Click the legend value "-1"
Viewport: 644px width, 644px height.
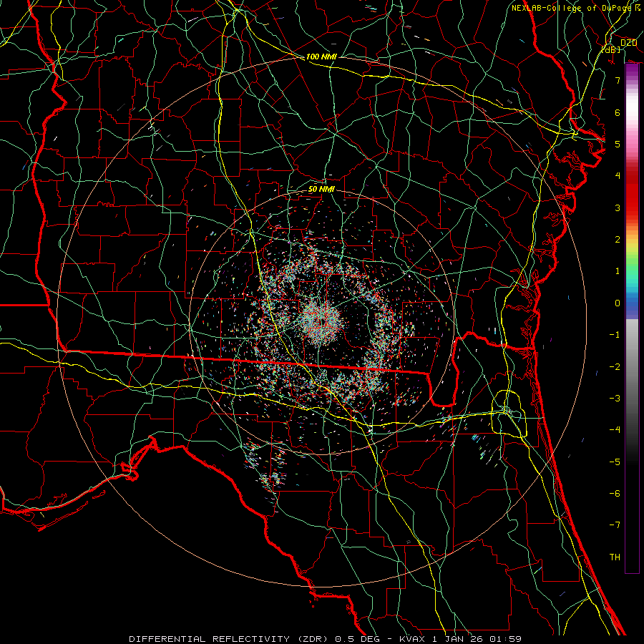(615, 335)
